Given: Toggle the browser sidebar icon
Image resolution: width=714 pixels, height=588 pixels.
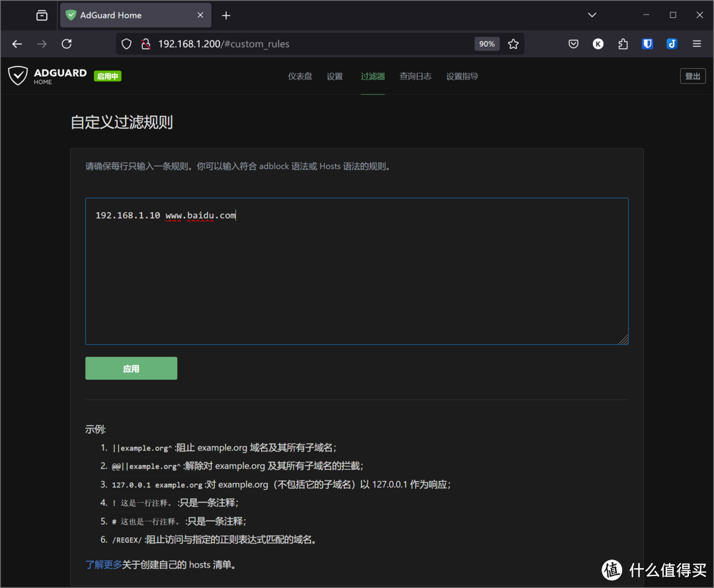Looking at the screenshot, I should 42,15.
